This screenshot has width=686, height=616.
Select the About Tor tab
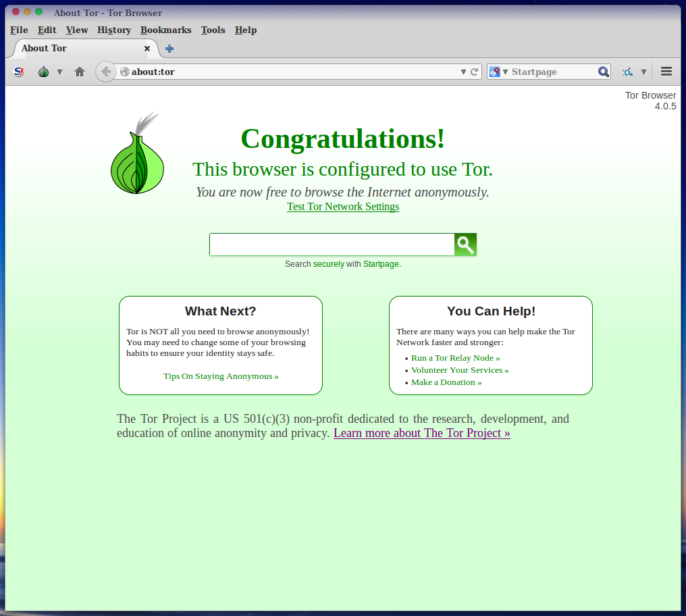click(x=84, y=48)
